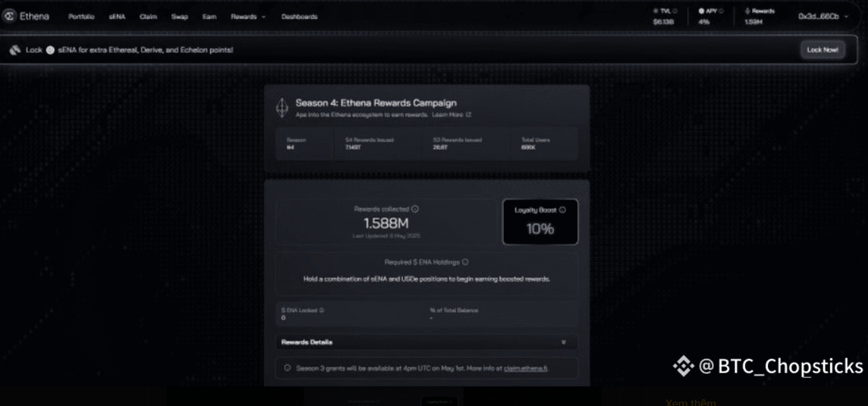Expand the Rewards nav dropdown

(248, 17)
